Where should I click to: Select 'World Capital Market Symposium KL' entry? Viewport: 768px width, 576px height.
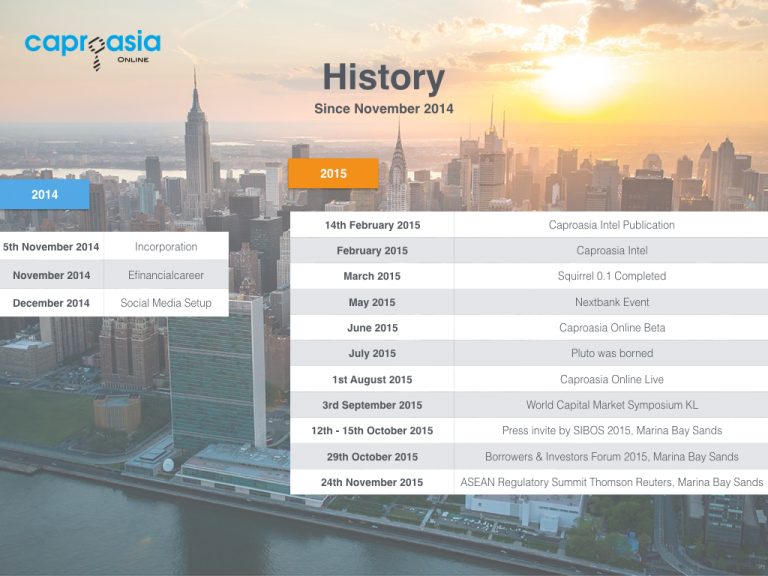click(611, 405)
